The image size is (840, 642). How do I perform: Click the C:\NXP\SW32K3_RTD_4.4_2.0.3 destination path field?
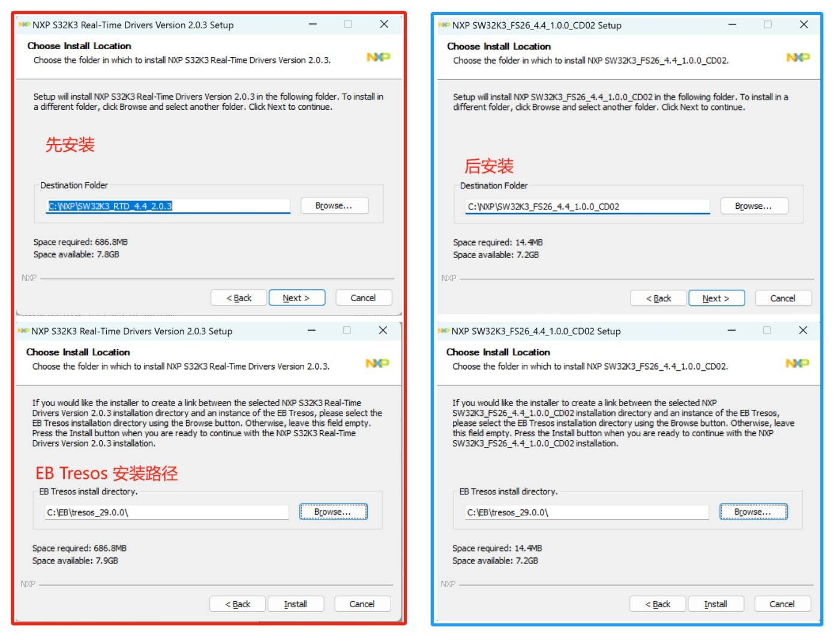pos(168,206)
